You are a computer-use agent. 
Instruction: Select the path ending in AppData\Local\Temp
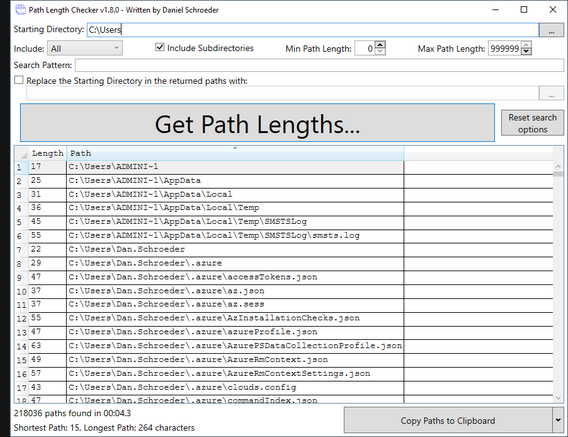tap(235, 208)
